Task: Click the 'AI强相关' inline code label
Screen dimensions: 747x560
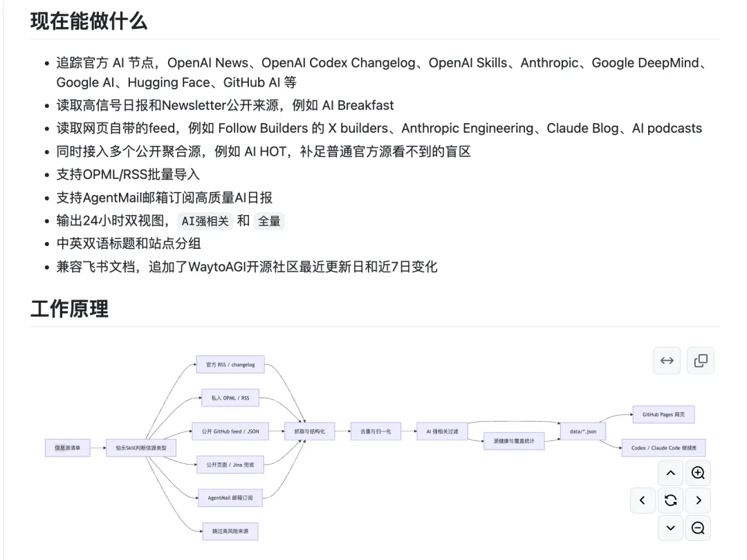Action: [x=205, y=221]
